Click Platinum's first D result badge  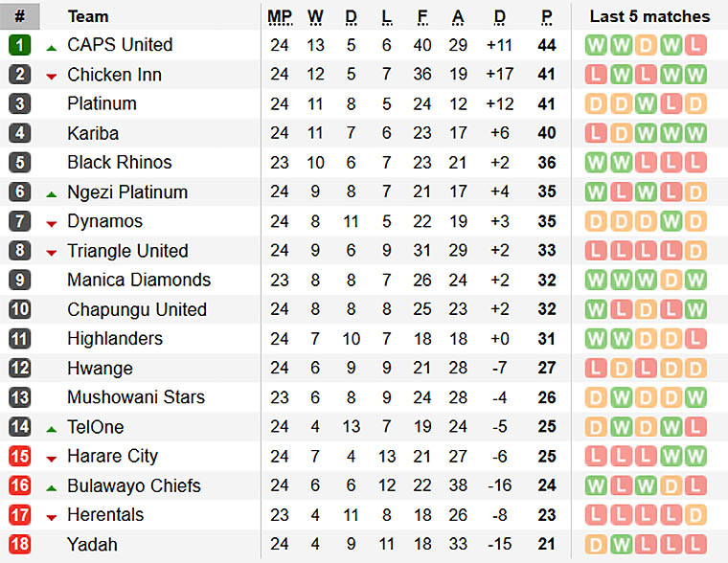pyautogui.click(x=596, y=104)
